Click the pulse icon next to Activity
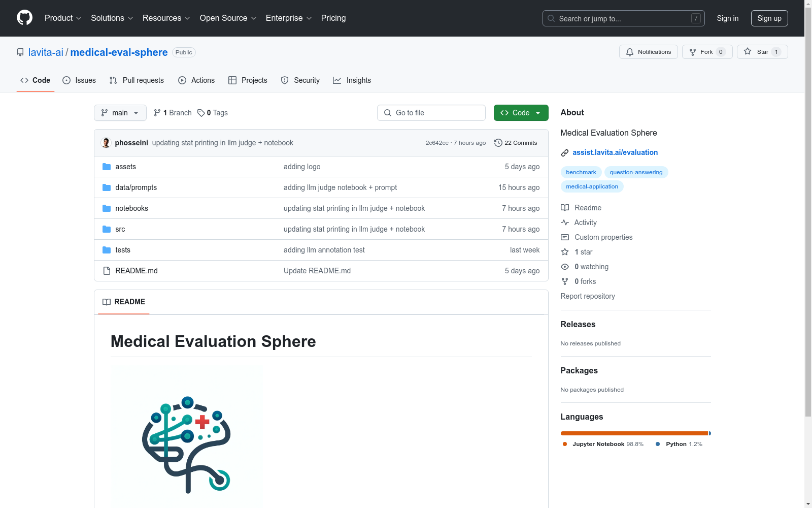The width and height of the screenshot is (812, 508). [x=565, y=223]
